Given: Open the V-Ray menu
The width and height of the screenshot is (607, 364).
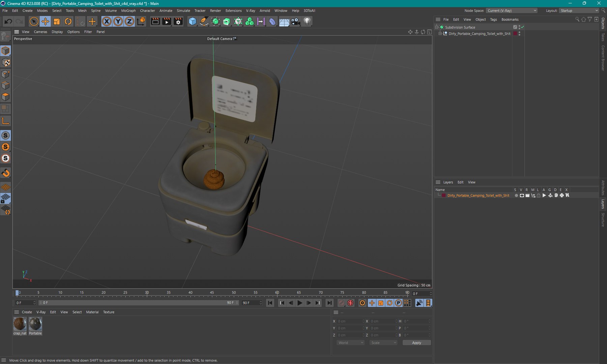Looking at the screenshot, I should coord(251,11).
